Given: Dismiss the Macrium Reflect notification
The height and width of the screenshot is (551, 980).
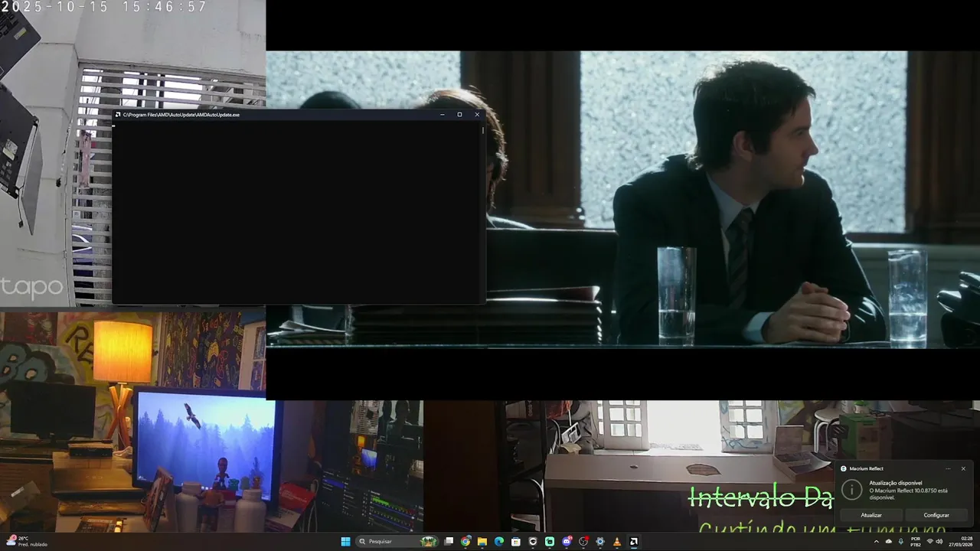Looking at the screenshot, I should 963,468.
